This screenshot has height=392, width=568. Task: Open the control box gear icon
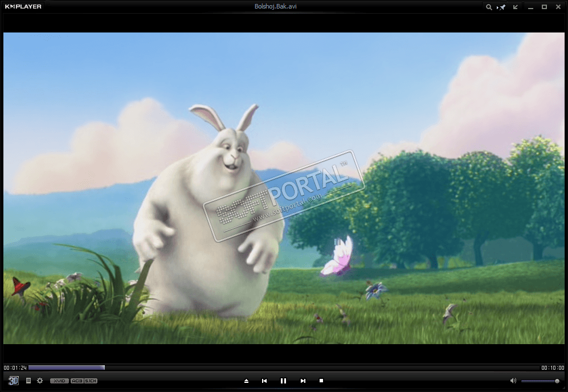pos(40,381)
